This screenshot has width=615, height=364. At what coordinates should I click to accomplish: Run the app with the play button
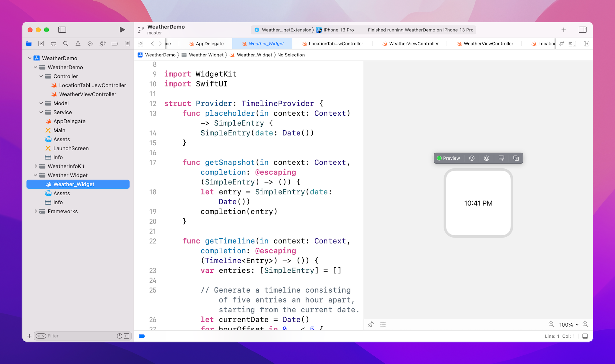pyautogui.click(x=122, y=30)
